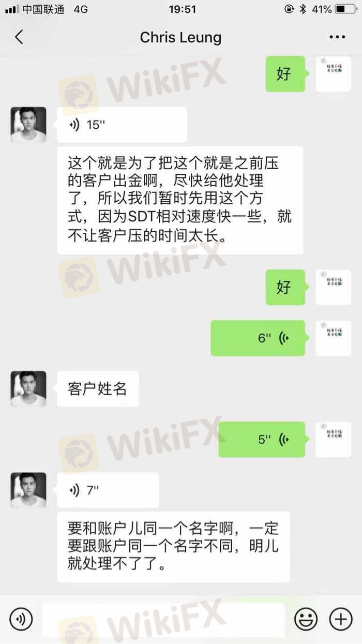Viewport: 362px width, 644px height.
Task: Play the 15-second voice message
Action: click(122, 125)
